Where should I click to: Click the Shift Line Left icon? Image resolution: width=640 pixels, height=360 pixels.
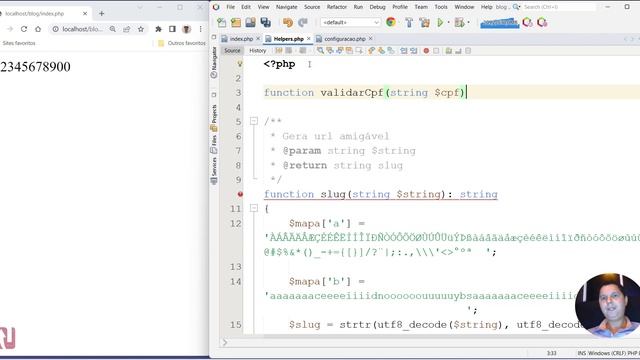coord(404,51)
